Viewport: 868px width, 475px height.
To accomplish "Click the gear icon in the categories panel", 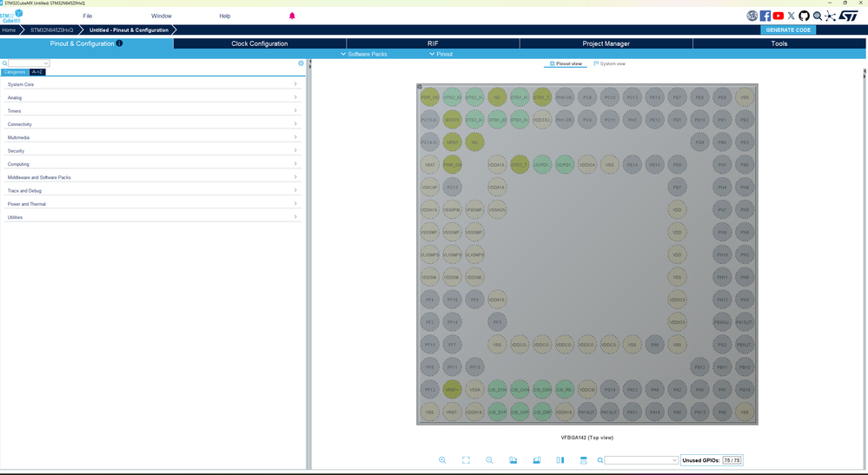I will pos(301,63).
